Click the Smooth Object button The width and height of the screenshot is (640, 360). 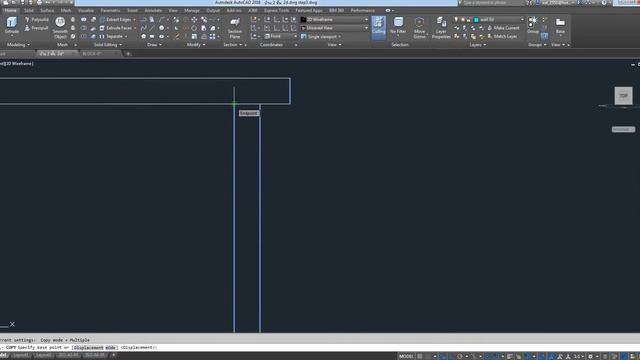click(60, 28)
